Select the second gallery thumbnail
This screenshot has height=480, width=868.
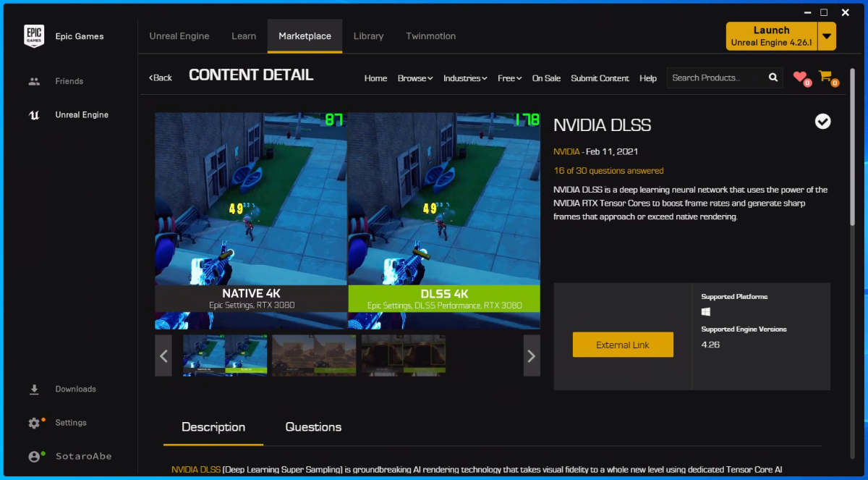point(314,355)
